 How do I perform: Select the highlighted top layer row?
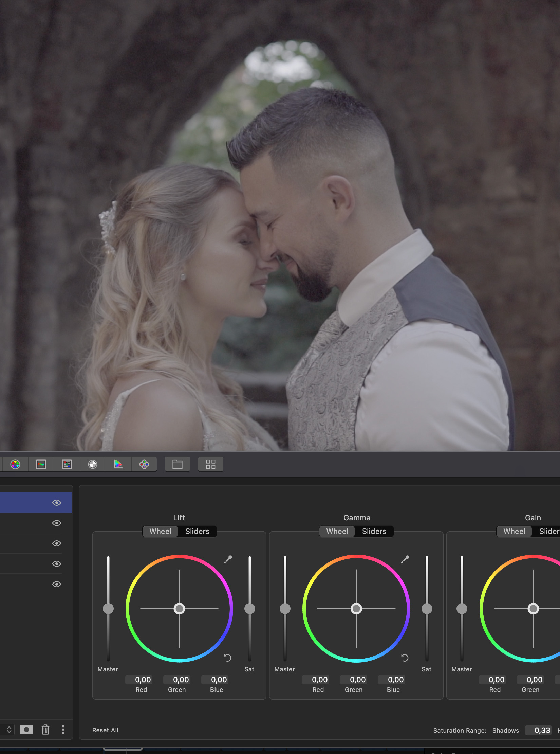pyautogui.click(x=36, y=503)
